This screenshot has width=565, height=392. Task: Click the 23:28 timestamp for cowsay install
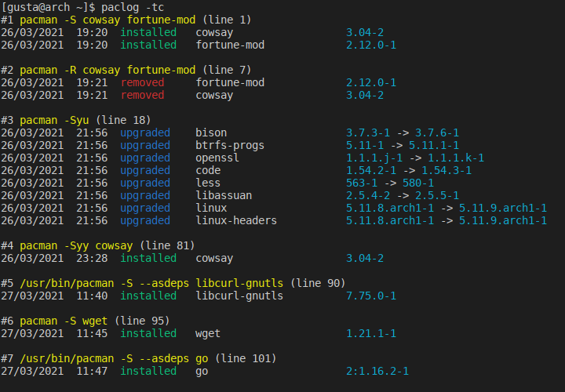[x=92, y=259]
